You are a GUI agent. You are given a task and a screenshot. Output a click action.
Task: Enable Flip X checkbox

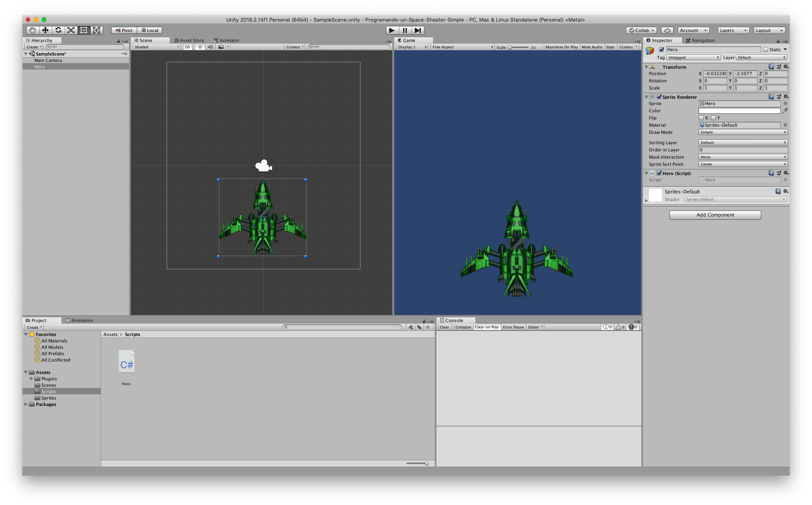(x=701, y=118)
